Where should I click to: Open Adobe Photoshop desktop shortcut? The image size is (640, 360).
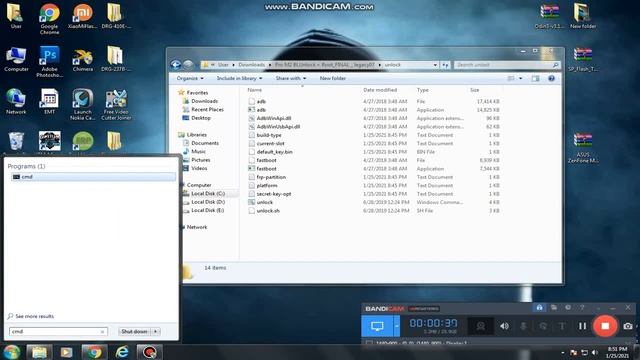[49, 61]
